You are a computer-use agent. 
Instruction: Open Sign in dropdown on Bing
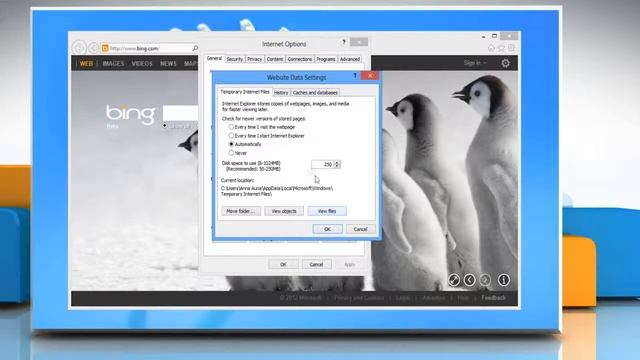[475, 63]
